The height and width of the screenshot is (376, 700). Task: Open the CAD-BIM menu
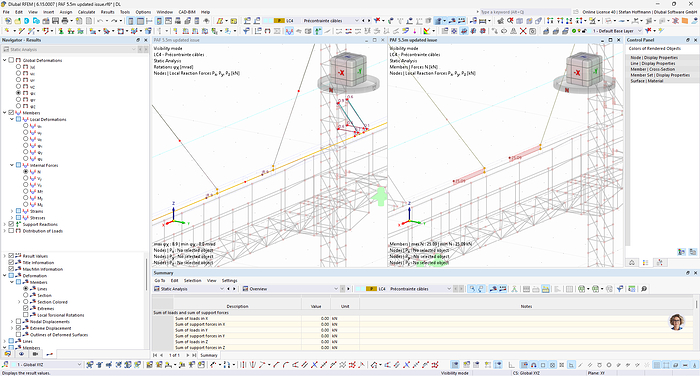click(x=187, y=12)
